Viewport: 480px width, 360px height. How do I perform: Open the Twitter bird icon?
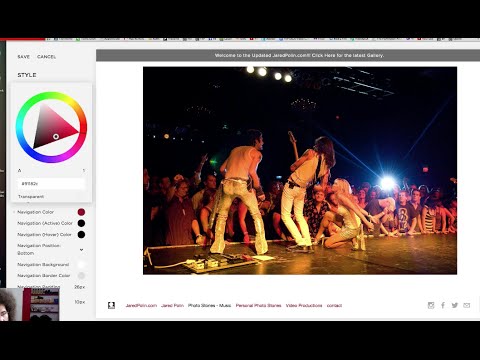pyautogui.click(x=455, y=305)
